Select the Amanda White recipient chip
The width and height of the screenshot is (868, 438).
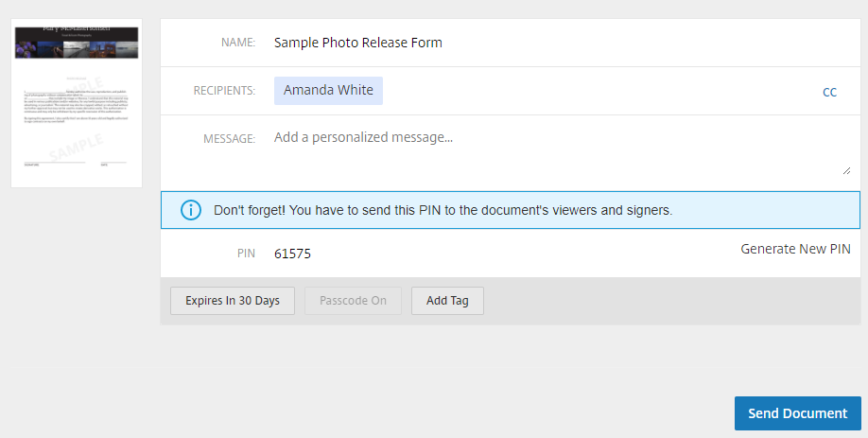pos(328,90)
